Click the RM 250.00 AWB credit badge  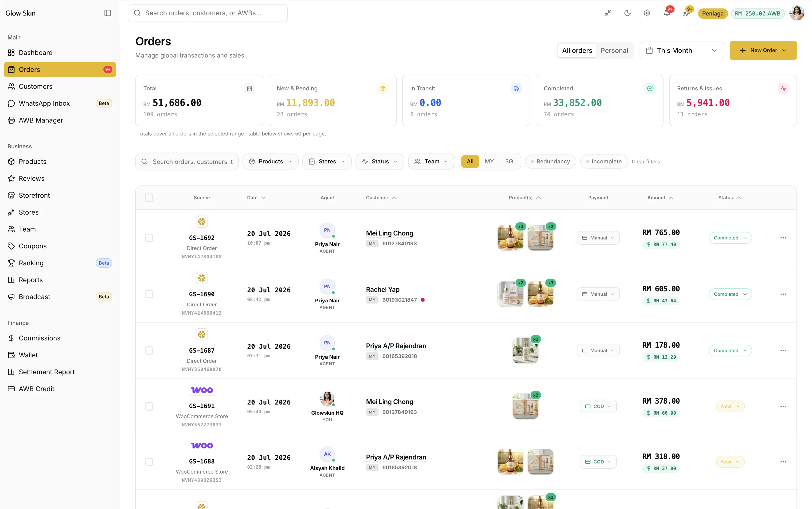757,13
